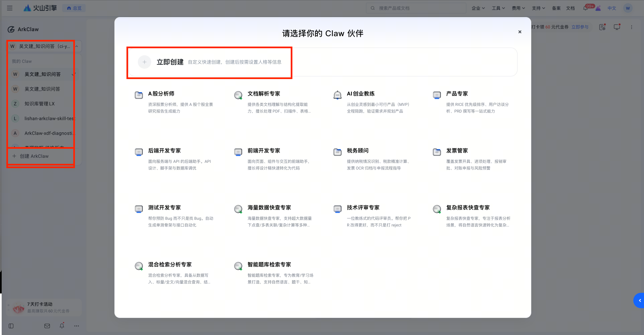Click the 立即创建 custom create card
Screen dimensions: 644x335
coord(323,62)
